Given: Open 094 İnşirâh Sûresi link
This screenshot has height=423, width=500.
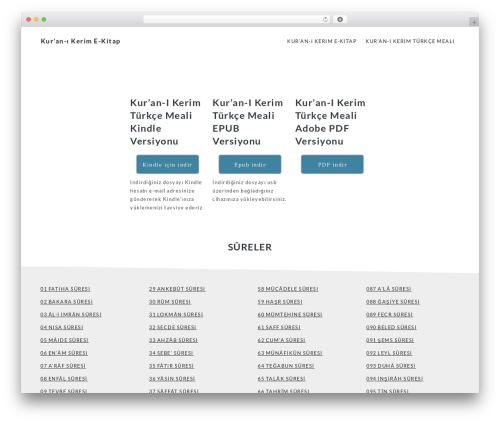Looking at the screenshot, I should (x=394, y=379).
